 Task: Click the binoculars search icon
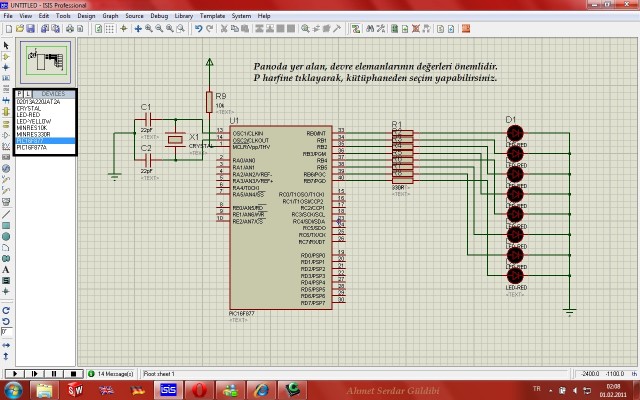(370, 29)
